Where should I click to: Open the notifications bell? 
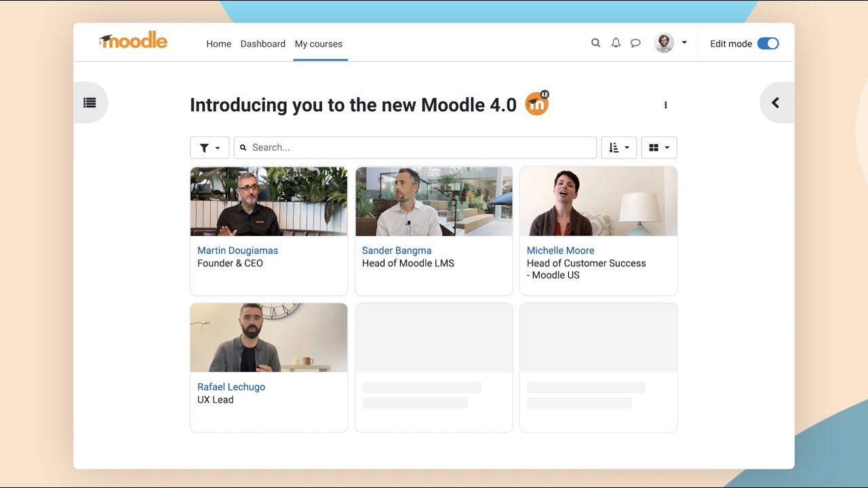[x=616, y=43]
